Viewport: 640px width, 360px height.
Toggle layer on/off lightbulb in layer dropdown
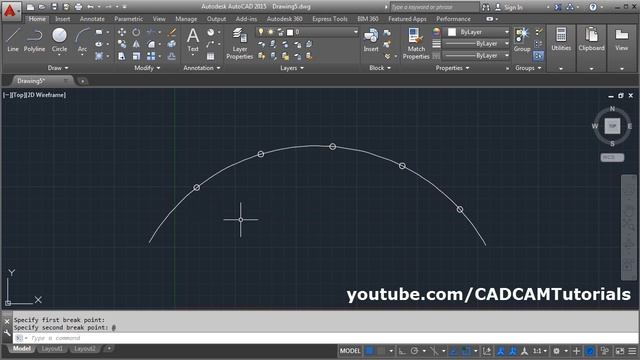coord(261,32)
